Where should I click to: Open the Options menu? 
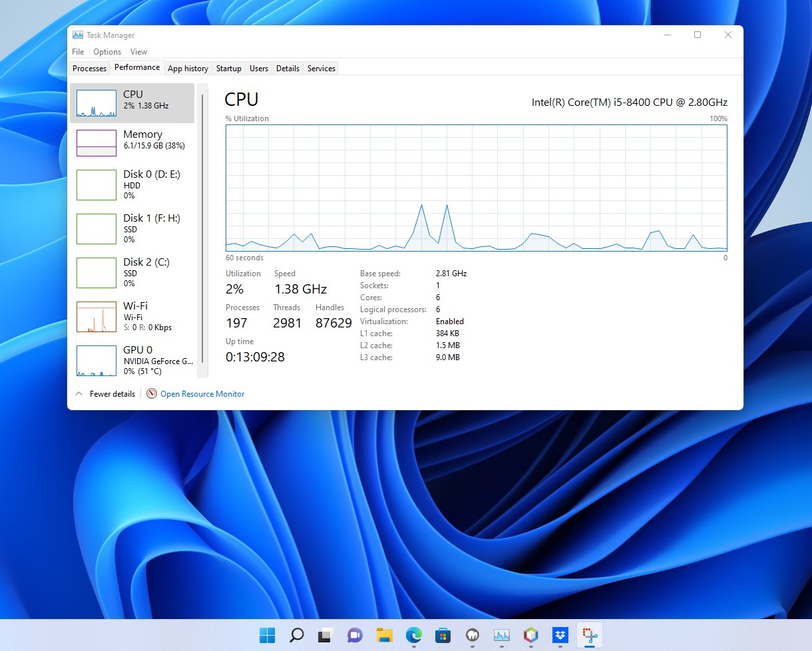coord(107,51)
